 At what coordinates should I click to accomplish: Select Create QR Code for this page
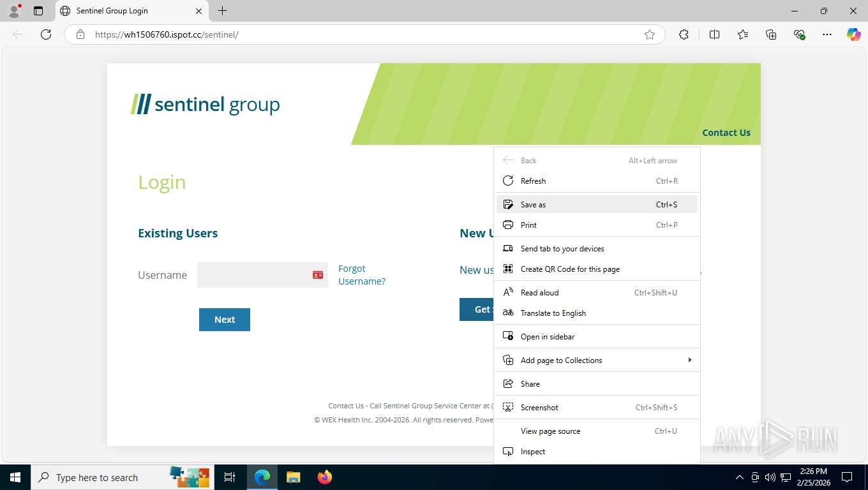pyautogui.click(x=597, y=269)
